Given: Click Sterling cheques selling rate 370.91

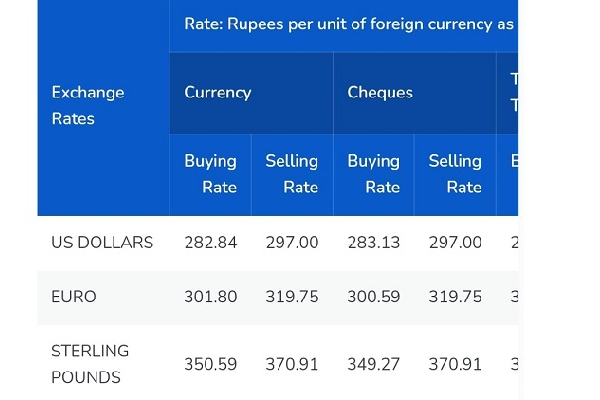Looking at the screenshot, I should point(455,364).
